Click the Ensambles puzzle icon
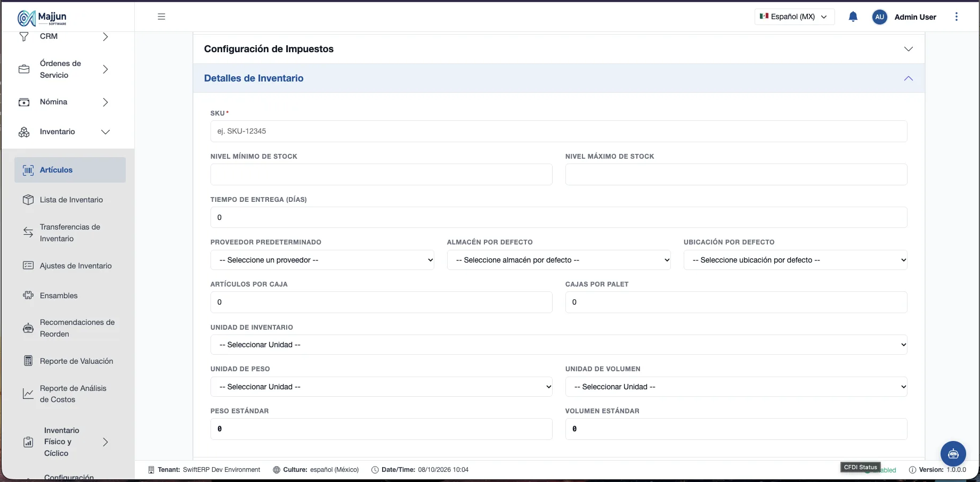The image size is (980, 482). (x=28, y=296)
